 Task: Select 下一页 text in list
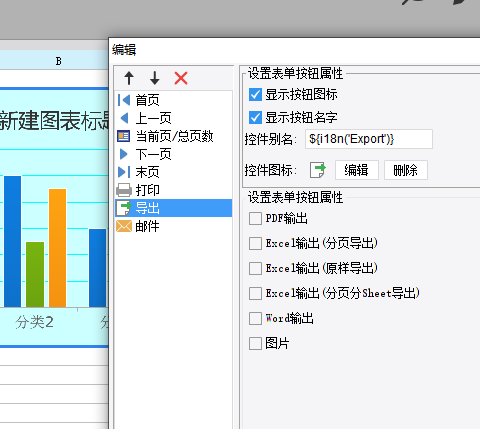click(x=153, y=154)
